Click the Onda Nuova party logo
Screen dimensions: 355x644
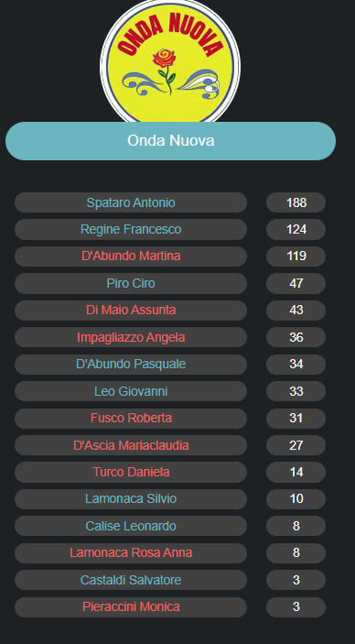click(170, 61)
